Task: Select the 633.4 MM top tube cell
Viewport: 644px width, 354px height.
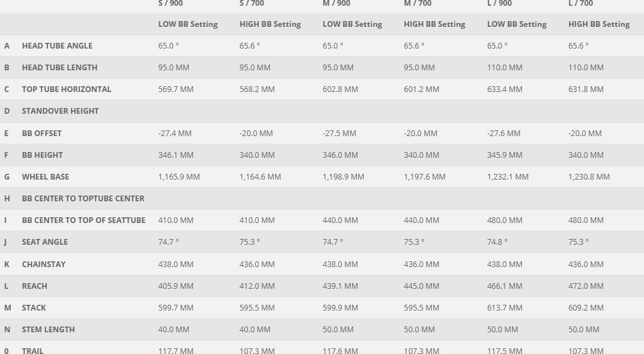Action: click(505, 89)
